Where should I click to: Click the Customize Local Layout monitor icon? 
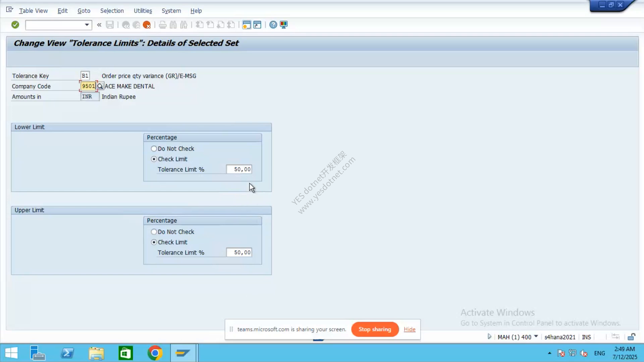click(x=284, y=25)
